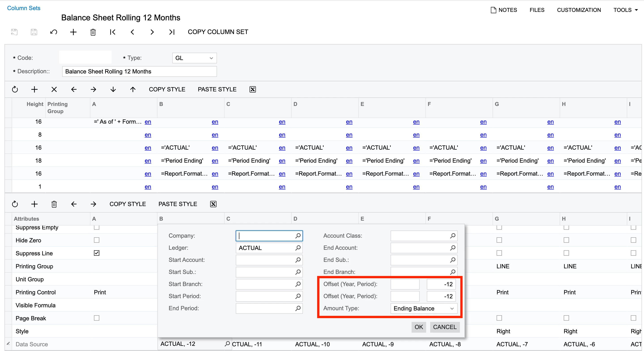Click PASTE STYLE in header grid toolbar
The image size is (644, 351).
click(x=217, y=89)
